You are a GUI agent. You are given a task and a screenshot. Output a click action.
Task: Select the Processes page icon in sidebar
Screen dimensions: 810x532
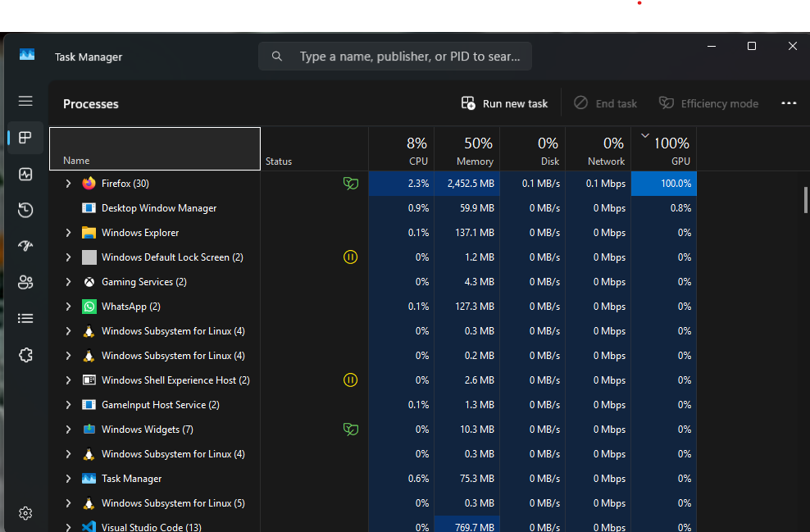(25, 138)
